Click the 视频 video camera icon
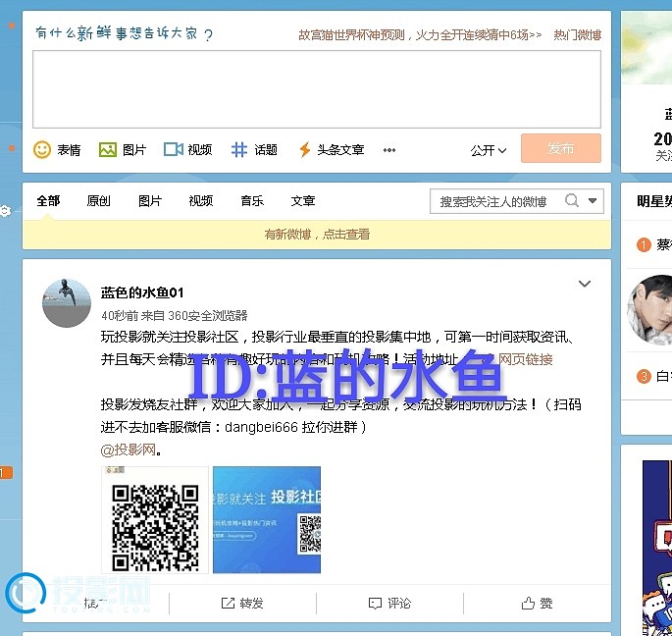Screen dimensions: 672x636 174,149
